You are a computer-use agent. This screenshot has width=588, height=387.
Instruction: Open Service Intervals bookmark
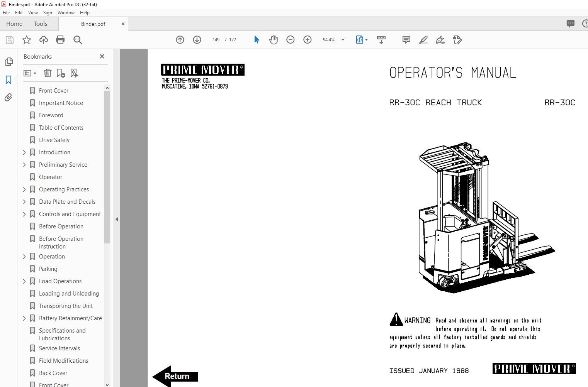click(59, 348)
